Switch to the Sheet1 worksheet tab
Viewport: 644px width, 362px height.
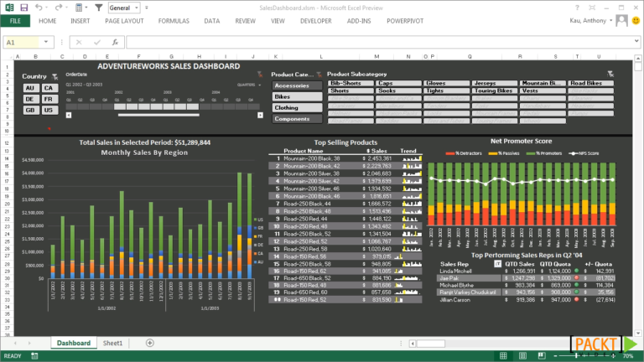pos(112,343)
